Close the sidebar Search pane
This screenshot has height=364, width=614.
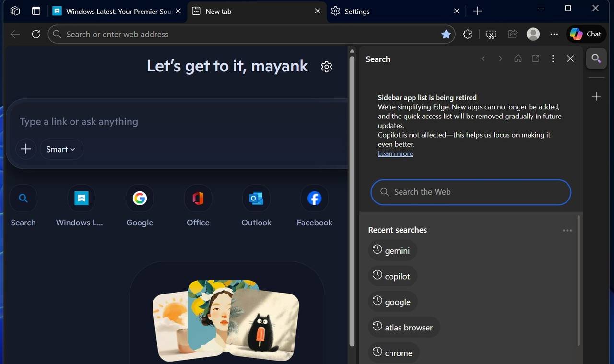coord(570,59)
